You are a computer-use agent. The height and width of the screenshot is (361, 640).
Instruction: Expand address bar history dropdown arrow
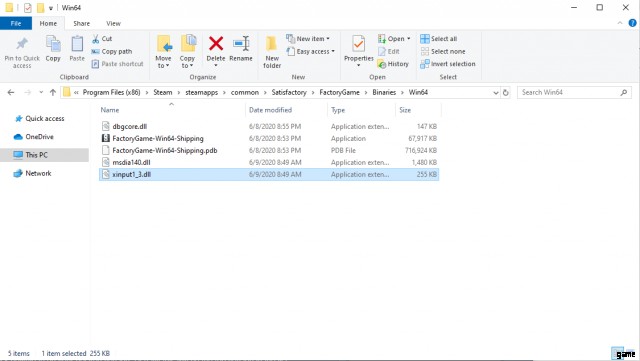click(496, 93)
